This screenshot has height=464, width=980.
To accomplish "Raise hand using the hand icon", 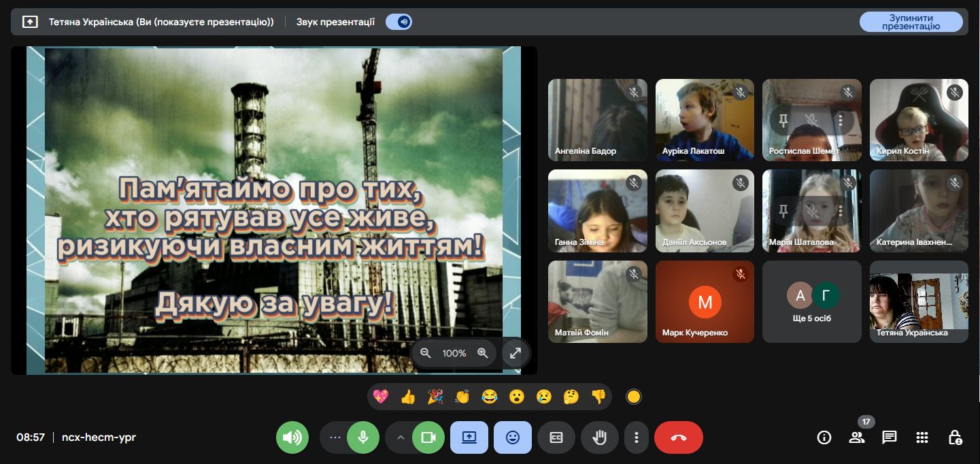I will 599,437.
